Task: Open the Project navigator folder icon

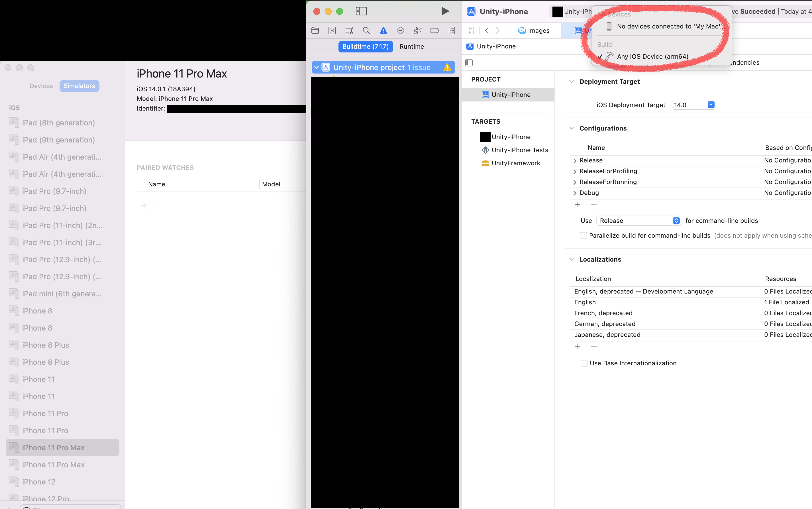Action: point(315,30)
